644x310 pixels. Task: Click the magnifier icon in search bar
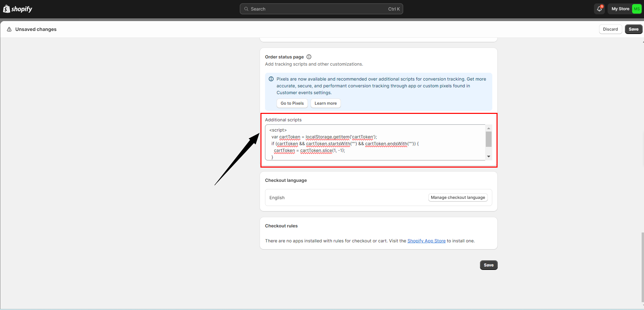point(246,9)
